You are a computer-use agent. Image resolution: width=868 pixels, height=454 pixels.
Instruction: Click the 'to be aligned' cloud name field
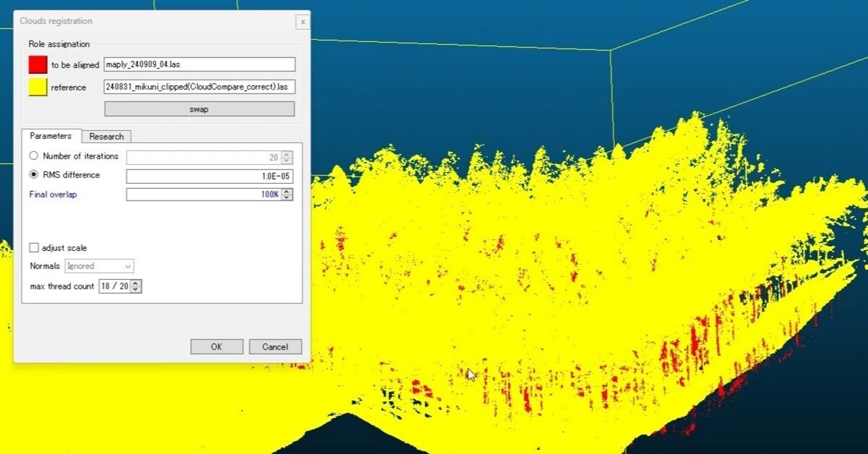coord(199,64)
